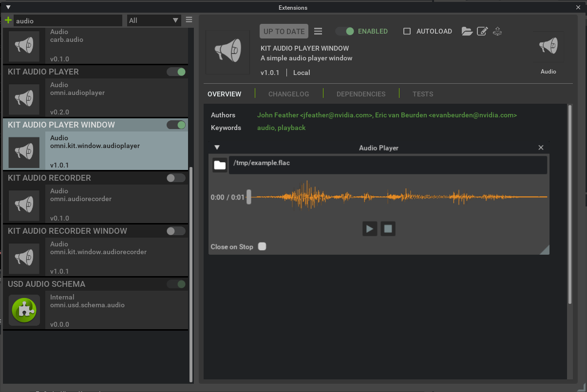Stop the audio playback

click(388, 228)
